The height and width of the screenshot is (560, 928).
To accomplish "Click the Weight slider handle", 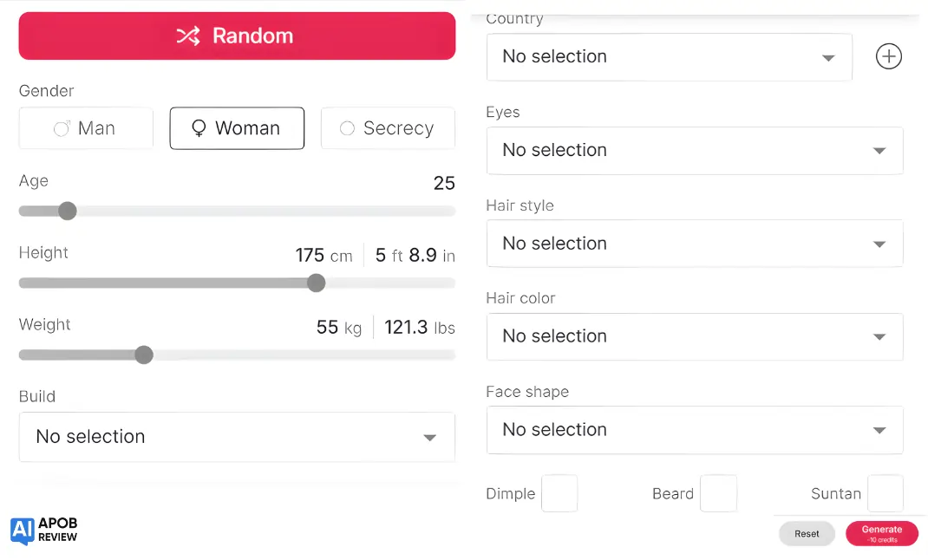I will click(x=143, y=355).
